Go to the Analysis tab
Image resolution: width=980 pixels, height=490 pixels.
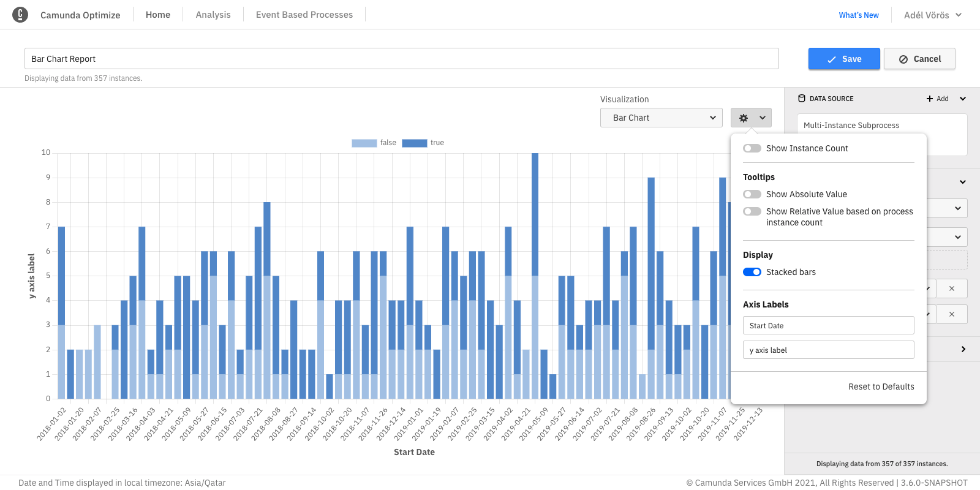(x=213, y=15)
